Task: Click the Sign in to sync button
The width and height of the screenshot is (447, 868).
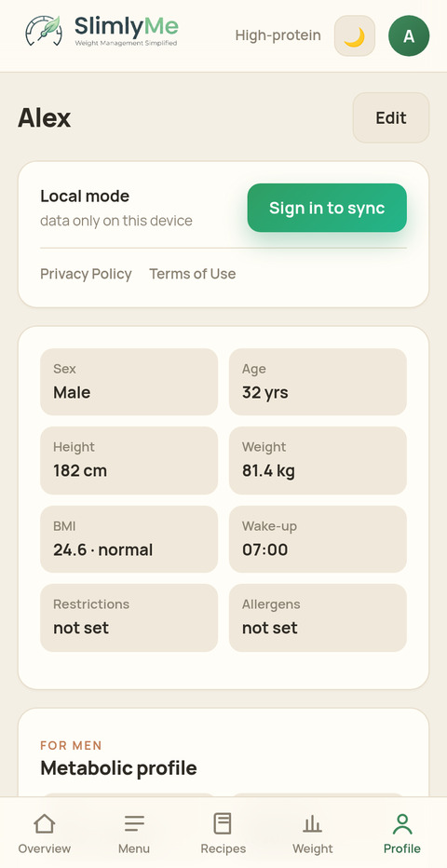Action: pyautogui.click(x=327, y=208)
